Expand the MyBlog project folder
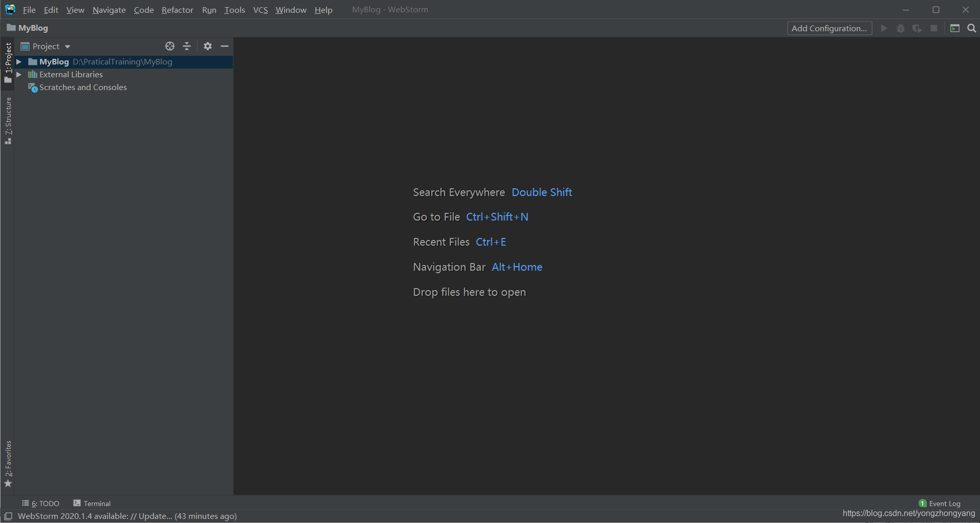 coord(18,61)
